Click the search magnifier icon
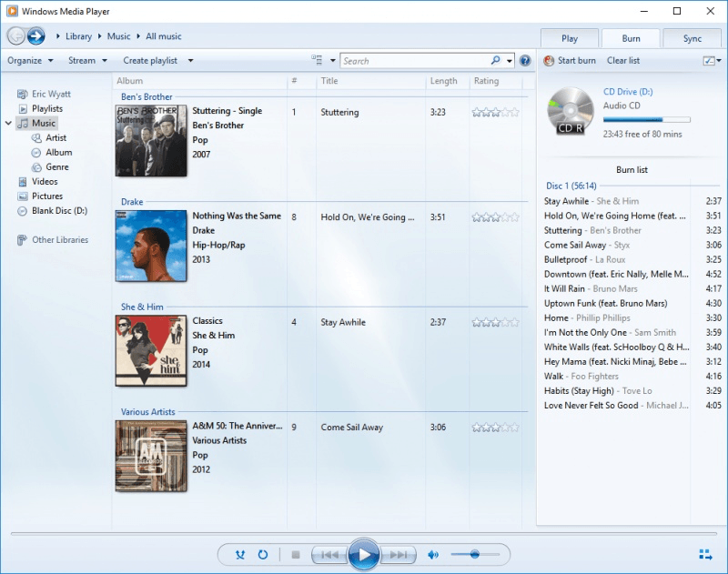Viewport: 728px width, 574px height. click(496, 60)
